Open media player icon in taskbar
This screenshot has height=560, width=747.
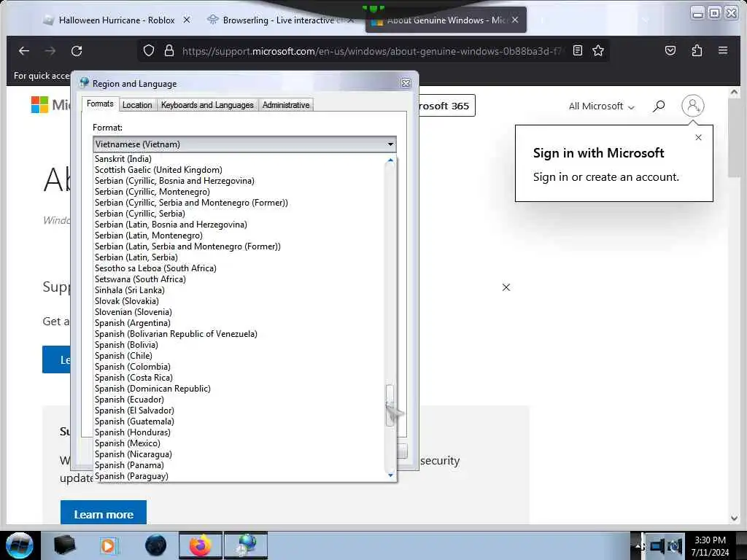point(109,545)
